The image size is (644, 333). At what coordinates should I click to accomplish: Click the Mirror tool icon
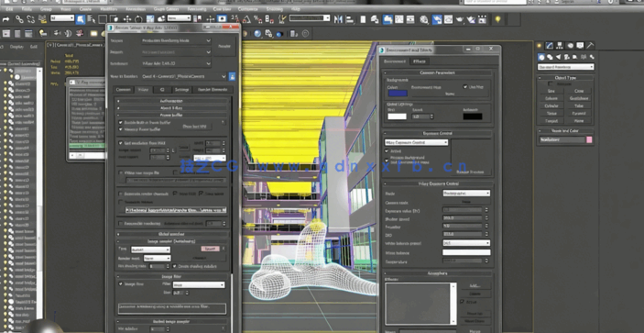tap(338, 19)
